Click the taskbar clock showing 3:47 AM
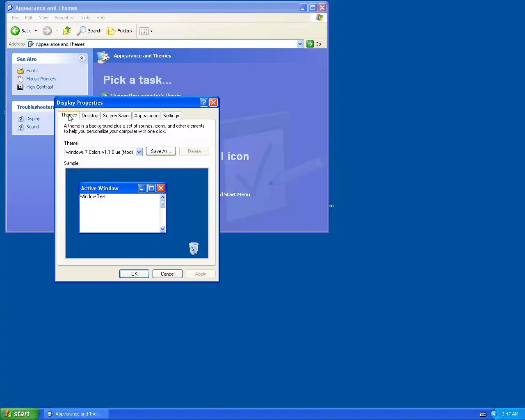The image size is (525, 420). 510,414
